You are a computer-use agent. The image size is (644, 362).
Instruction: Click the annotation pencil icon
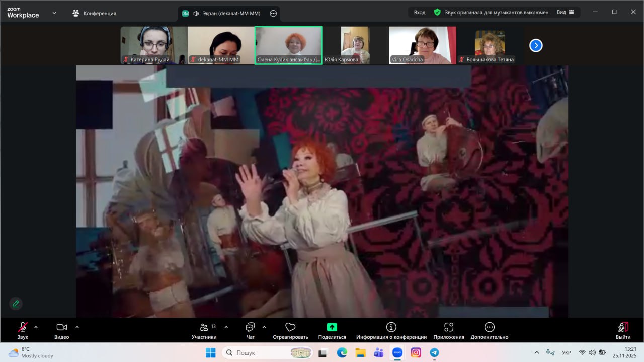[16, 304]
